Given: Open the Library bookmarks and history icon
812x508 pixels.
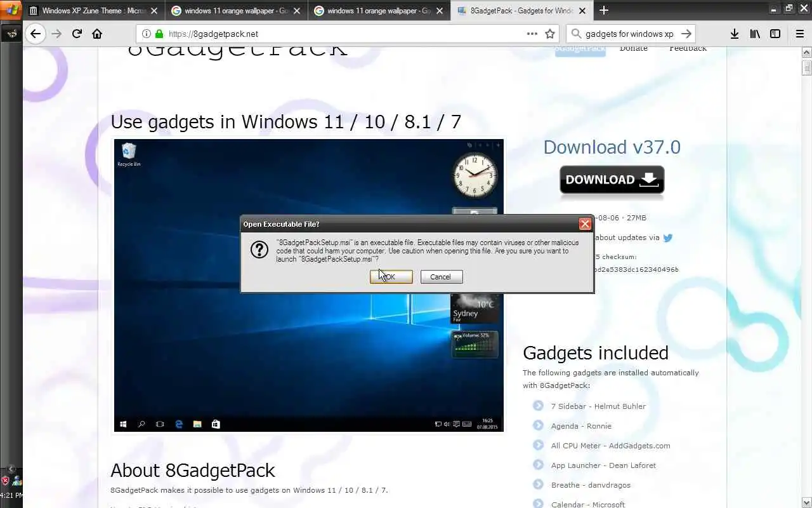Looking at the screenshot, I should click(755, 34).
